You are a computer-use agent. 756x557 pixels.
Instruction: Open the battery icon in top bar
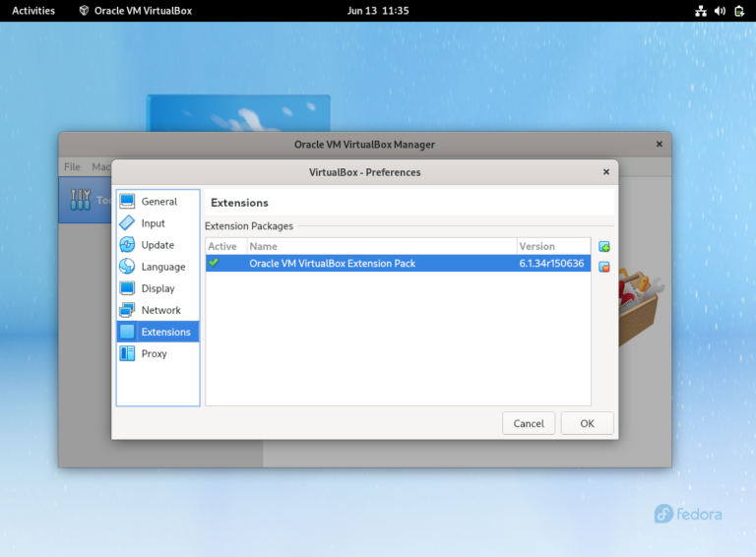point(739,11)
